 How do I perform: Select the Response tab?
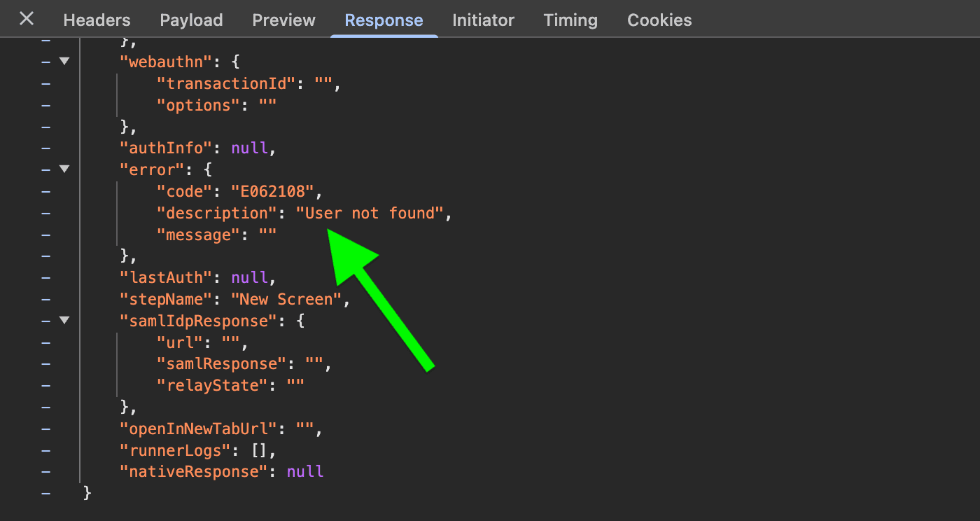[384, 20]
